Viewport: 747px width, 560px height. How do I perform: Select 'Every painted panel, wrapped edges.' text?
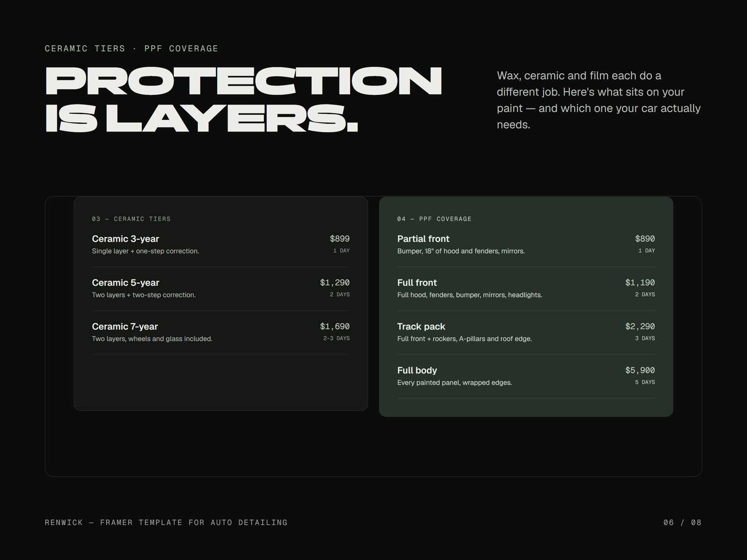(455, 383)
